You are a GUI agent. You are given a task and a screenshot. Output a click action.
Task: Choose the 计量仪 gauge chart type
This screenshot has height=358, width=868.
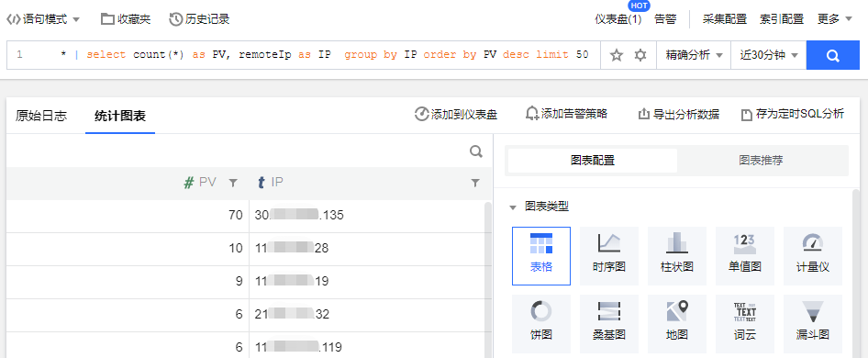(813, 255)
